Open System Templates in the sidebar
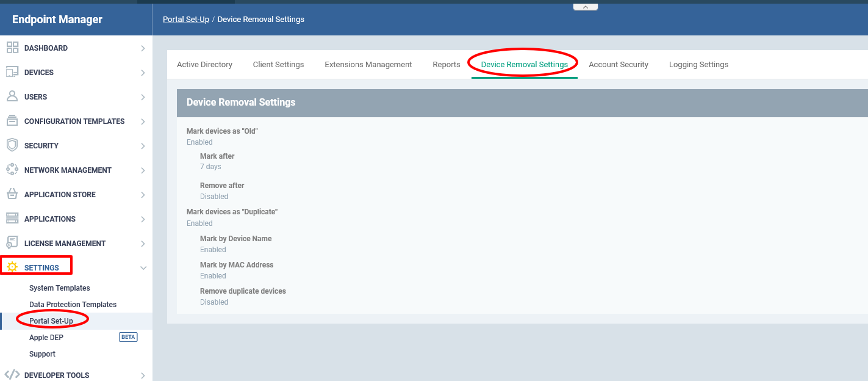This screenshot has width=868, height=381. 60,288
